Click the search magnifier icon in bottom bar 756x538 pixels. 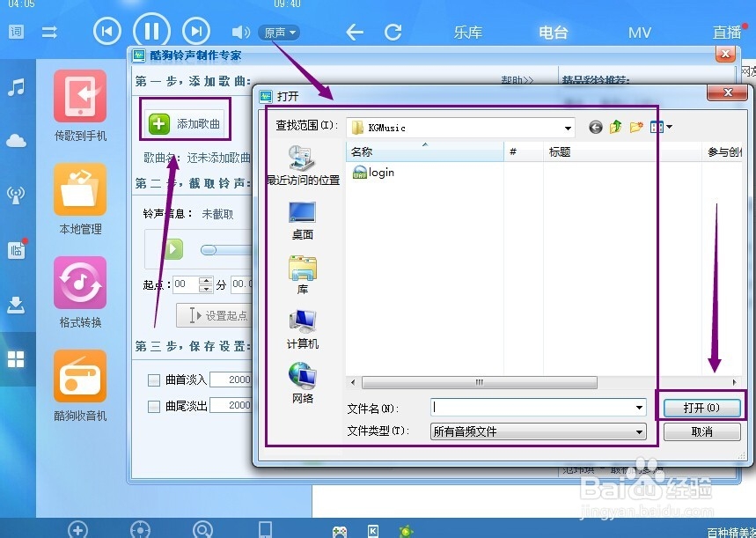[202, 530]
